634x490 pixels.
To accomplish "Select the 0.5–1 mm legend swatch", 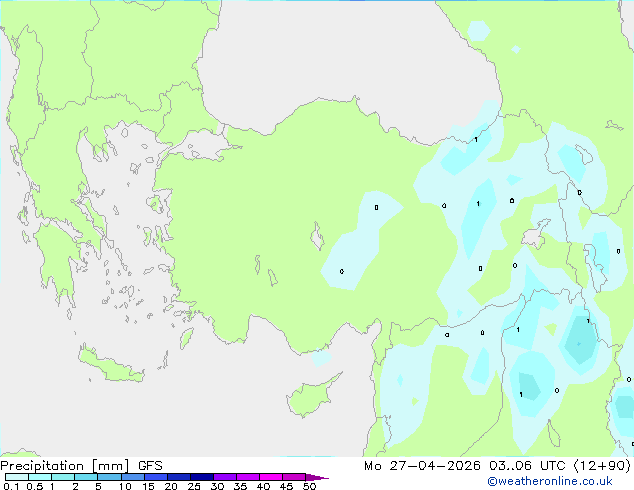I will pos(40,477).
